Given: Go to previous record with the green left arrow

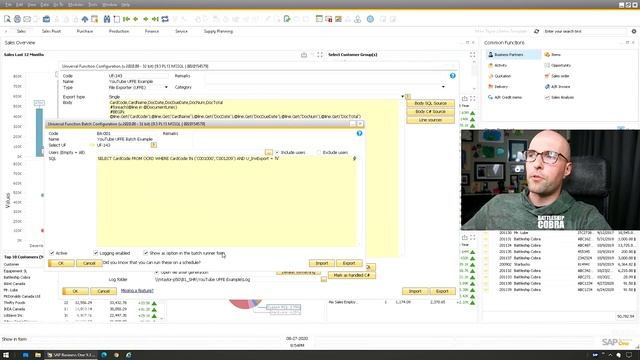Looking at the screenshot, I should 136,19.
